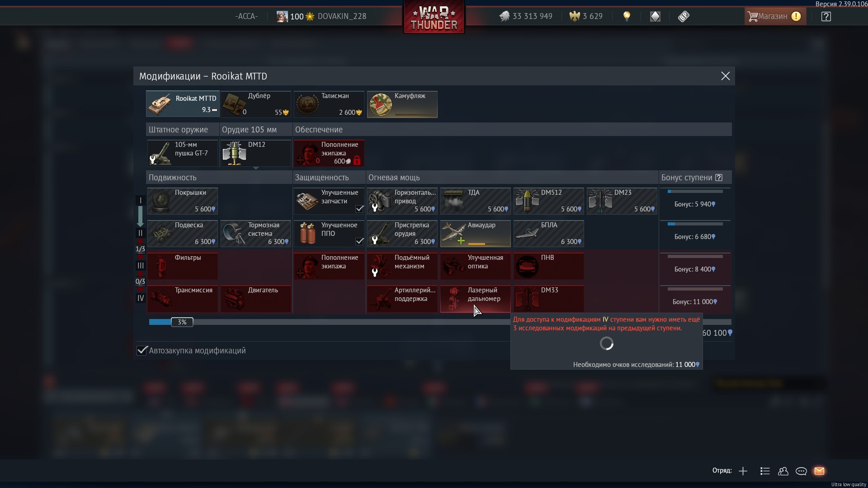Select the Улучшенная оптика modification
This screenshot has width=868, height=488.
click(x=476, y=266)
